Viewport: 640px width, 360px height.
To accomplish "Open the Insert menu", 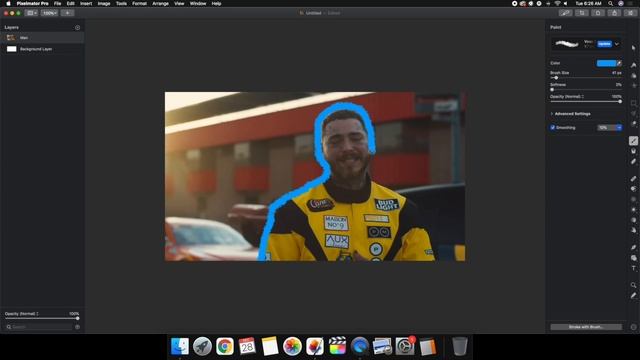I will [86, 3].
